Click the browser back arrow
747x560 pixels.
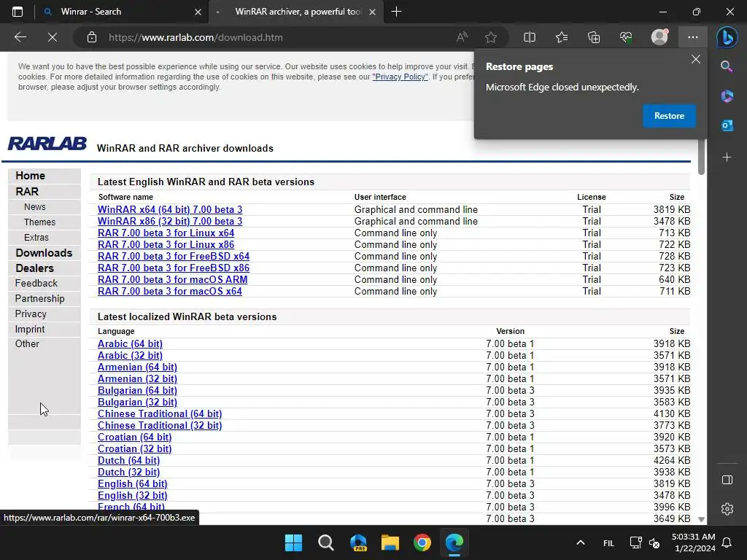tap(20, 37)
